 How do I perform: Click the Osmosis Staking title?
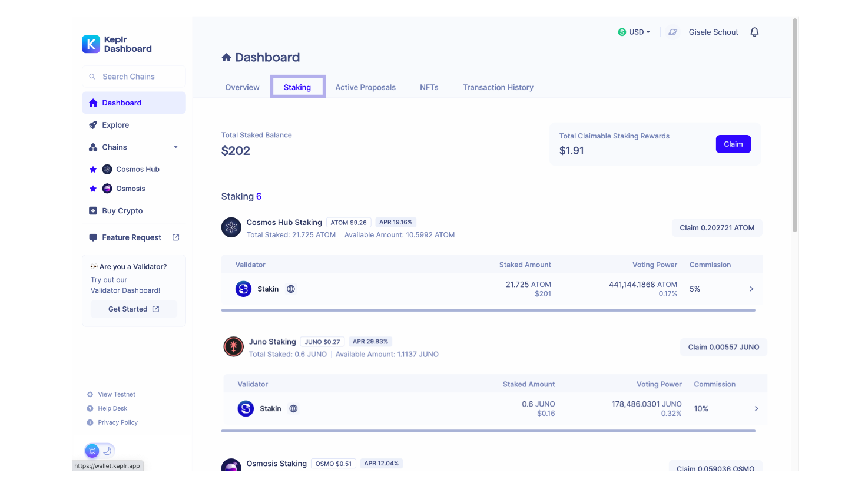click(x=276, y=464)
